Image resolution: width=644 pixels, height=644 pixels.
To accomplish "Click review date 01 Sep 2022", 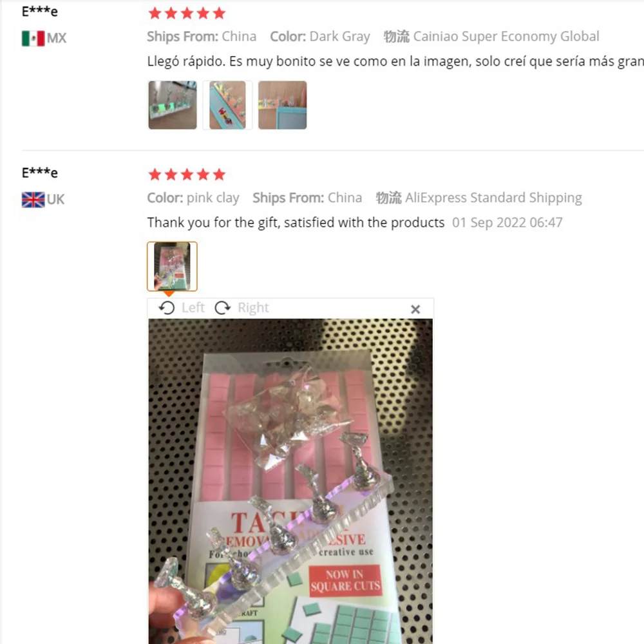I will click(507, 223).
